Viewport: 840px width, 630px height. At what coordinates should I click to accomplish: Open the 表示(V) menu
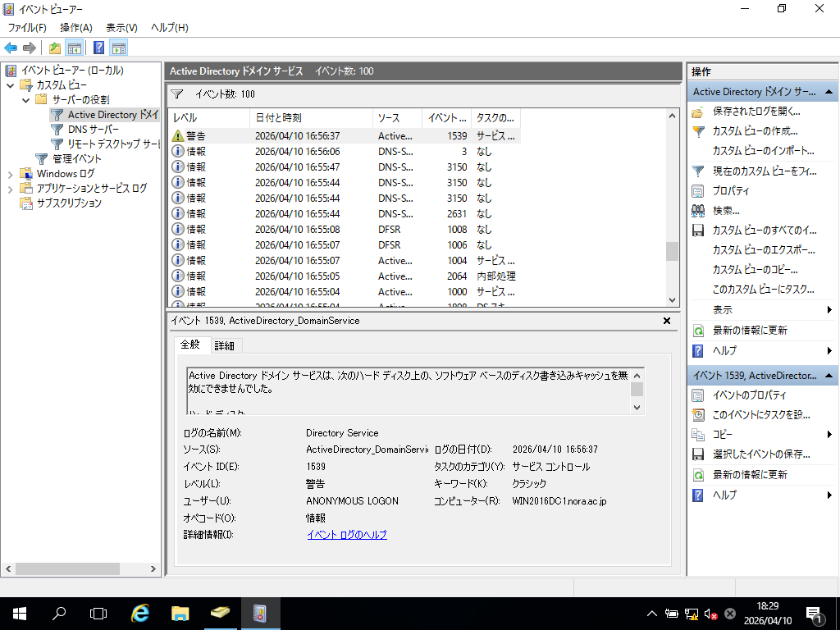point(121,28)
